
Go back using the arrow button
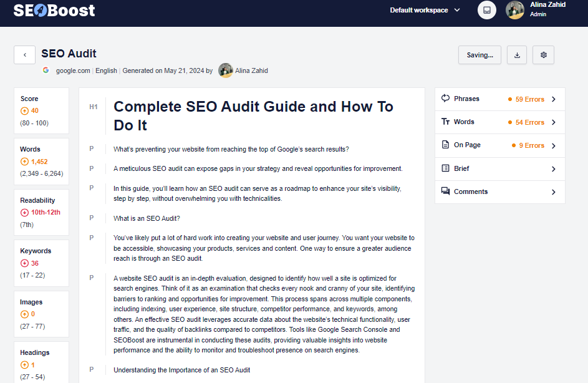click(25, 55)
